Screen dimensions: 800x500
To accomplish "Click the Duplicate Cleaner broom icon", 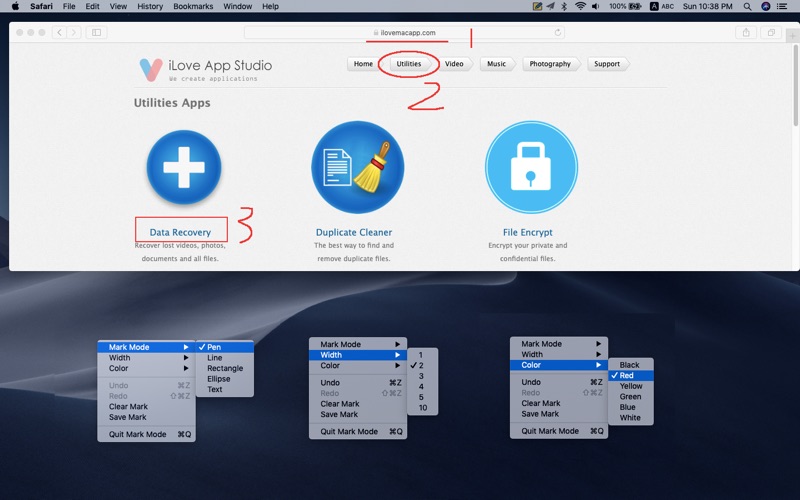I will coord(358,167).
